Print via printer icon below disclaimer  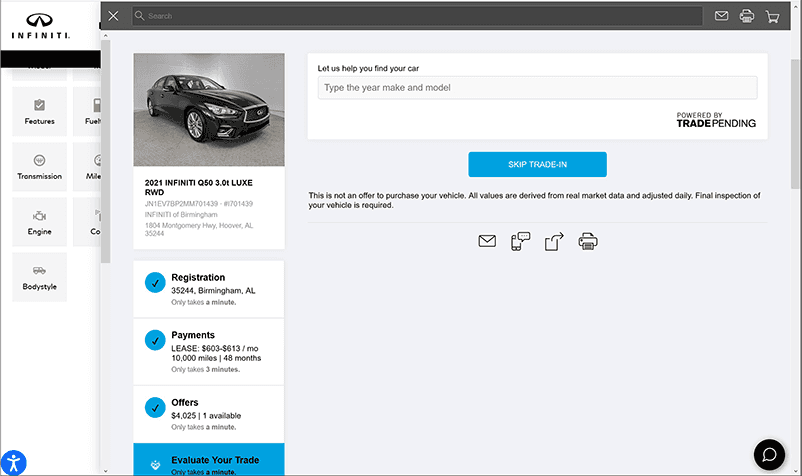588,241
